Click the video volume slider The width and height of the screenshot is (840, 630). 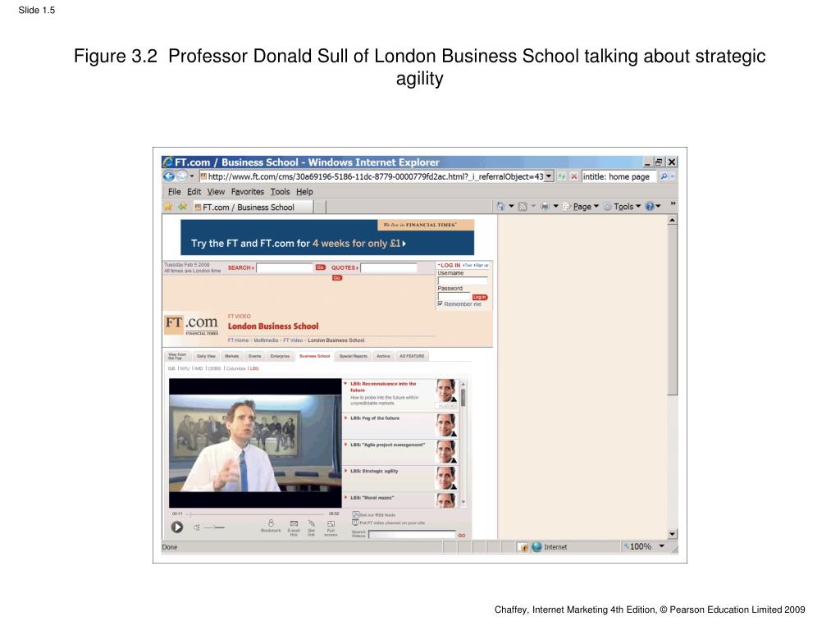[x=214, y=527]
